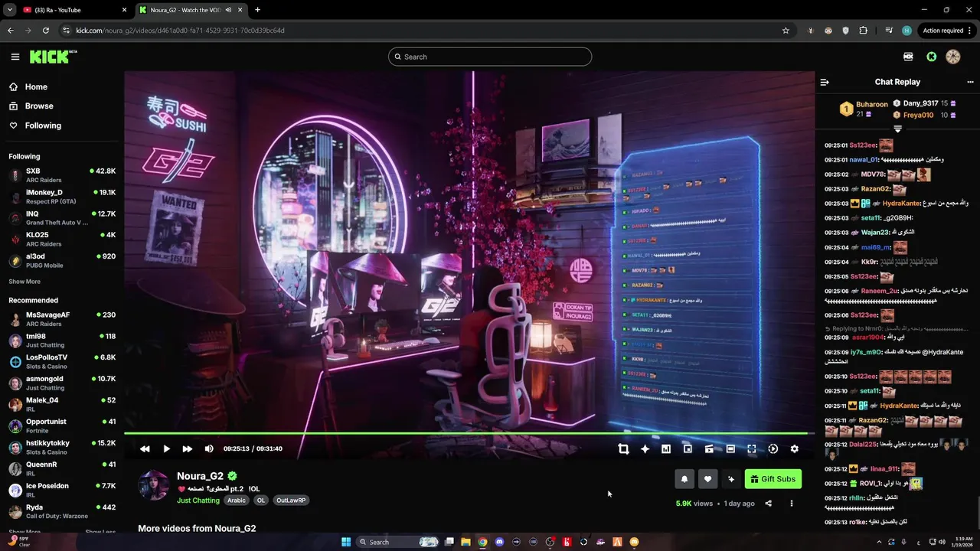Screen dimensions: 980x551
Task: Enter fullscreen video mode
Action: (x=752, y=449)
